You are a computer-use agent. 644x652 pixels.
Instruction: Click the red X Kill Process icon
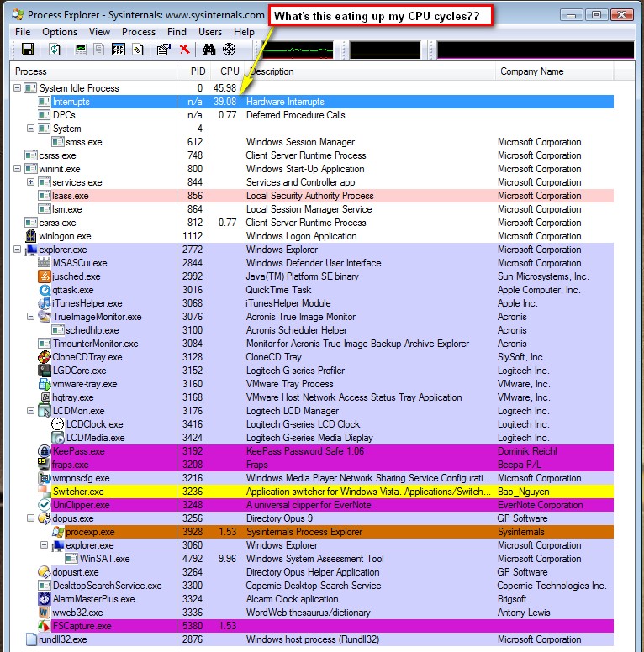click(184, 50)
